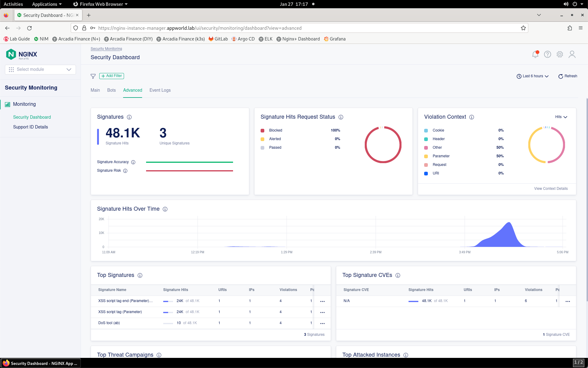Open the user account icon
Screen dimensions: 588x368
click(572, 54)
